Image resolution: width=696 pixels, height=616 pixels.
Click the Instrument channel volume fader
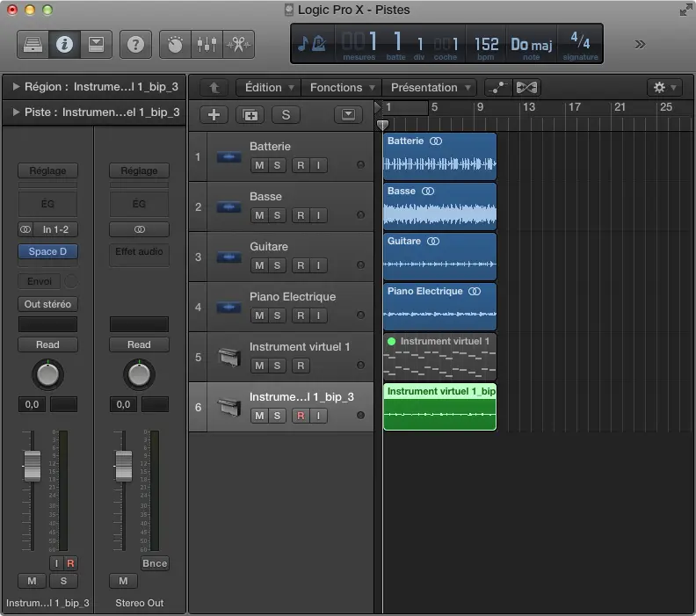coord(32,464)
